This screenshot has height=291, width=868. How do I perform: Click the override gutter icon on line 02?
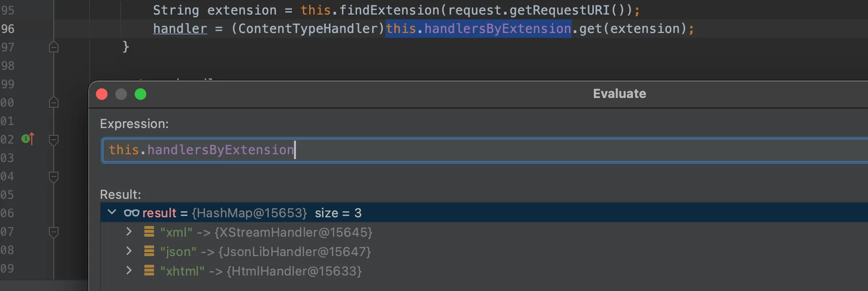(x=28, y=139)
